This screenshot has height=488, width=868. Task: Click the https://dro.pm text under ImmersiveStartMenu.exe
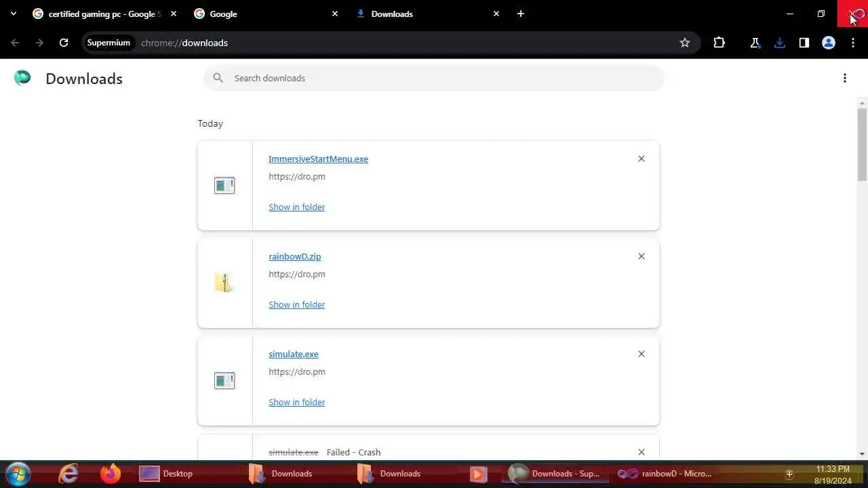297,176
